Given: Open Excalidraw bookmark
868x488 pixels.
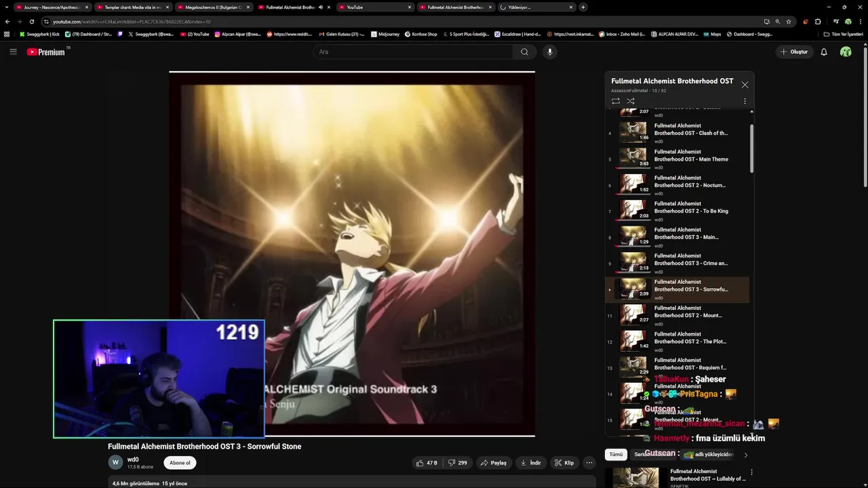Looking at the screenshot, I should (x=517, y=34).
